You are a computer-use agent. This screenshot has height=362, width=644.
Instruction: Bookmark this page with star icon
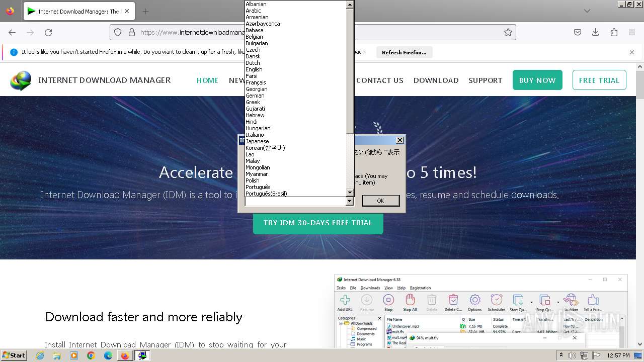508,32
